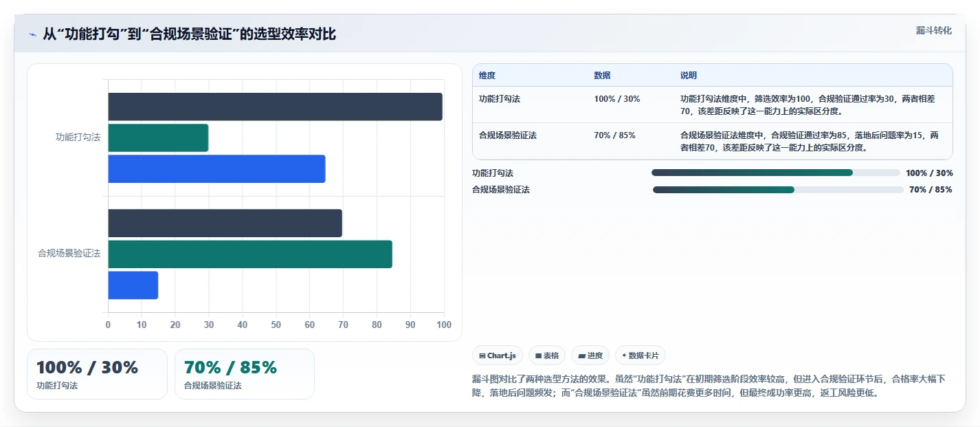The height and width of the screenshot is (427, 980).
Task: Click the green 30 bar for 功能打勾法
Action: click(158, 138)
